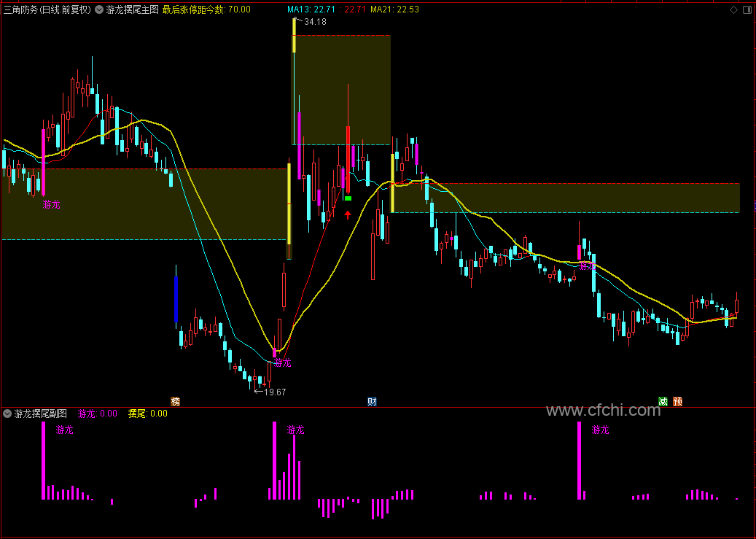The width and height of the screenshot is (756, 539).
Task: Click the 游龙 label near the 19.67 low
Action: (283, 363)
